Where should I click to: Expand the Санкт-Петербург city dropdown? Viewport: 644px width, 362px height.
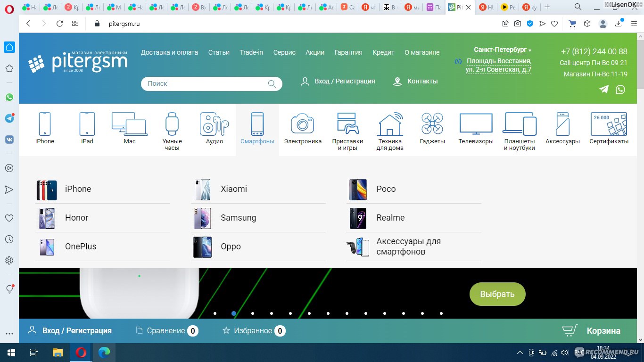(x=503, y=50)
